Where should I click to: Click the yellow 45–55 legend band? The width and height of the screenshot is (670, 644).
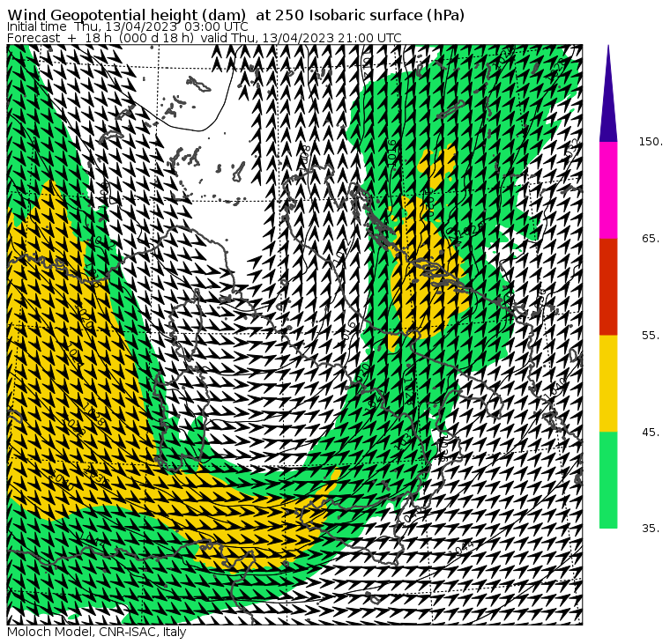pos(608,383)
